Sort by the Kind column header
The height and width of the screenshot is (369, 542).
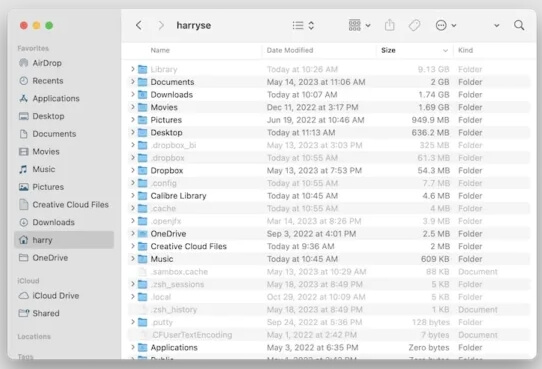[465, 50]
